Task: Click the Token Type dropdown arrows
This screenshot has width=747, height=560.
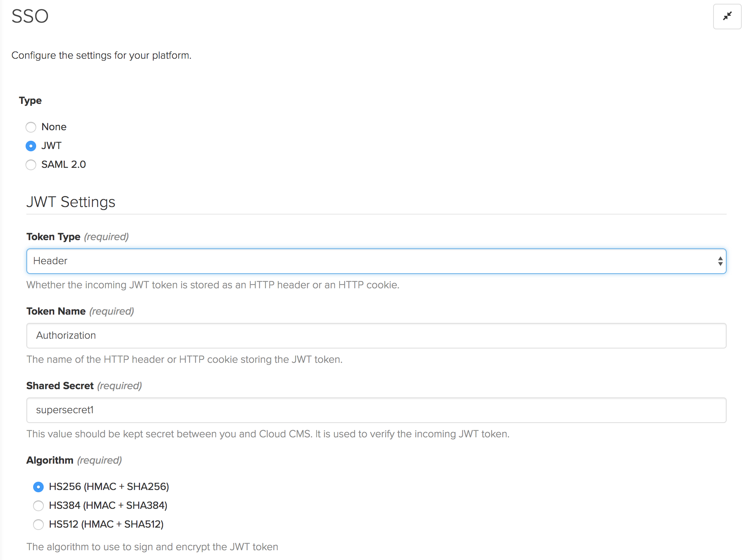Action: pyautogui.click(x=720, y=261)
